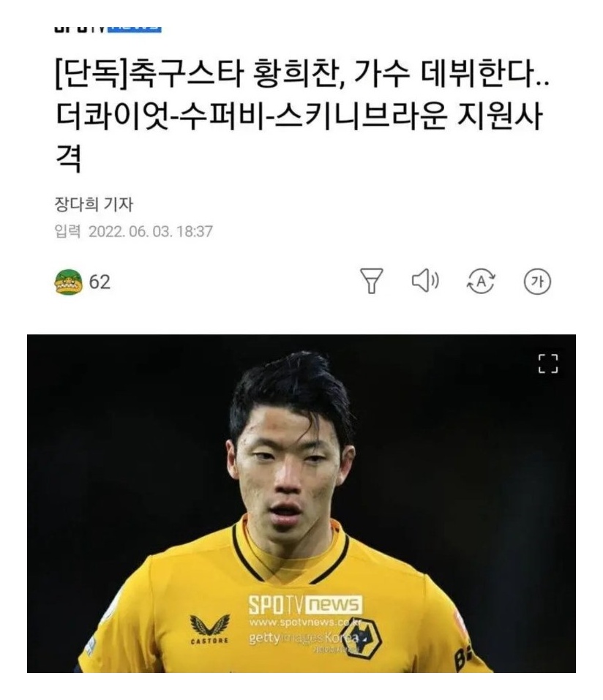Click the gettyimagesKorea watermark text
Image resolution: width=603 pixels, height=700 pixels.
pyautogui.click(x=304, y=638)
